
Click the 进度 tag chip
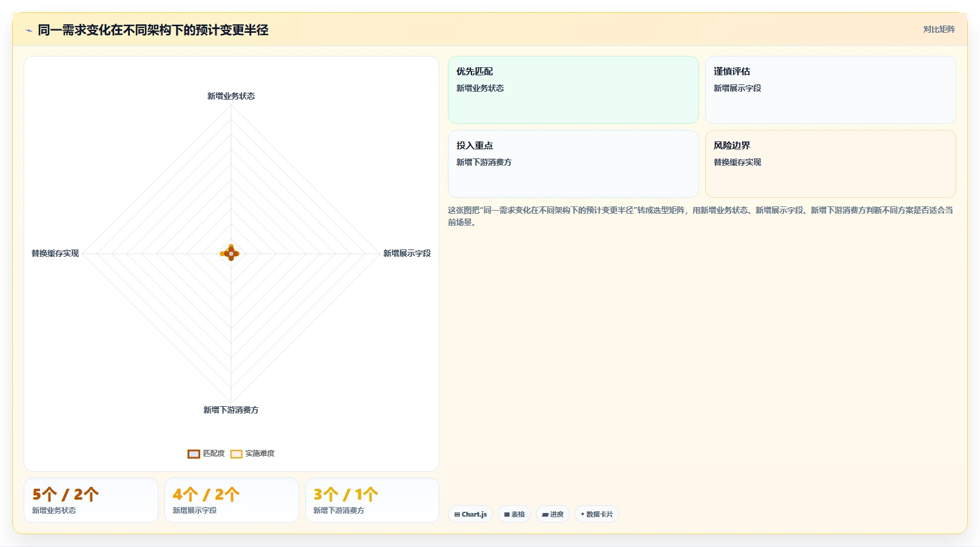pyautogui.click(x=553, y=514)
